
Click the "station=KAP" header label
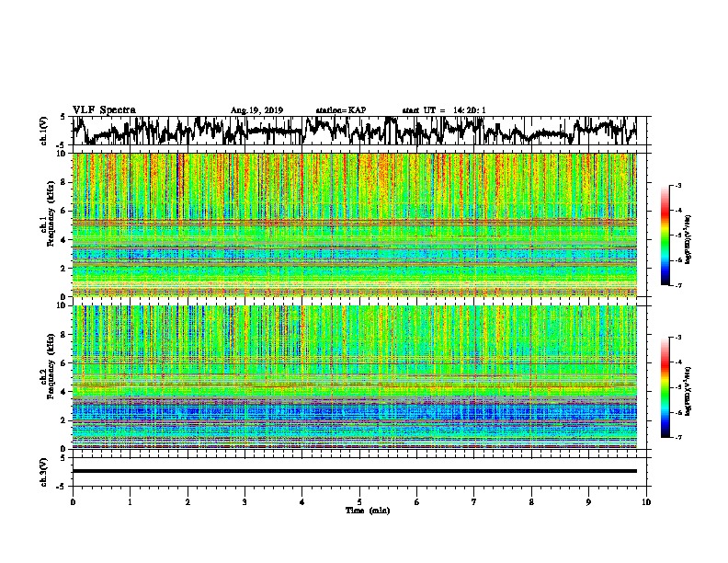tap(341, 110)
